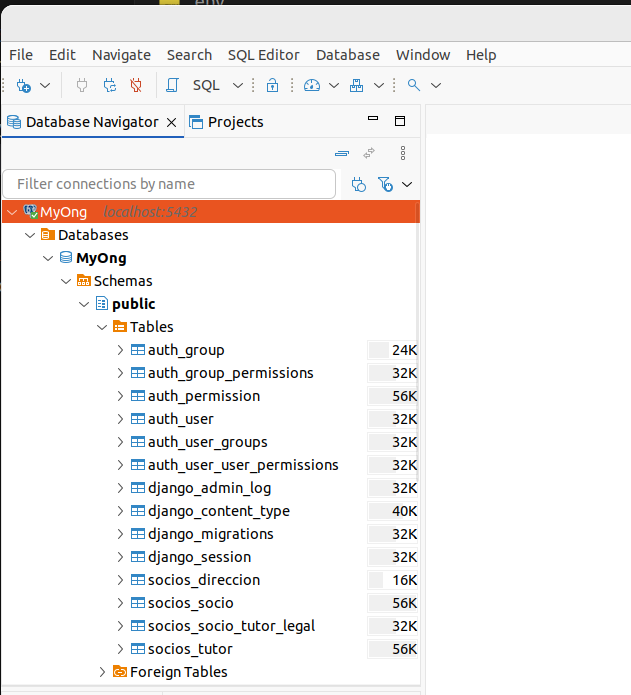Select the django_migrations table
The height and width of the screenshot is (695, 631).
(x=210, y=535)
